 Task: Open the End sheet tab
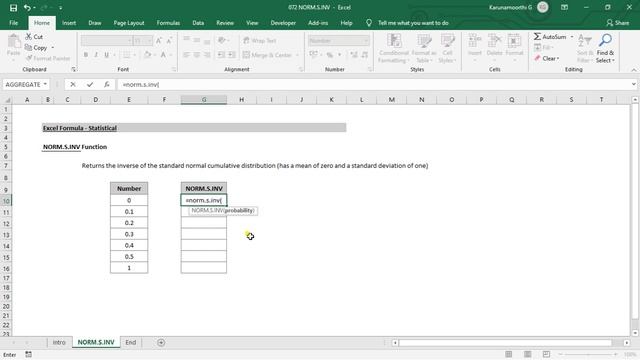(x=131, y=342)
